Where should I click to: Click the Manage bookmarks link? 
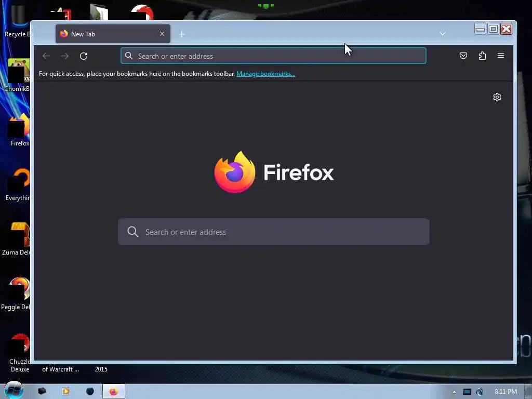tap(265, 74)
